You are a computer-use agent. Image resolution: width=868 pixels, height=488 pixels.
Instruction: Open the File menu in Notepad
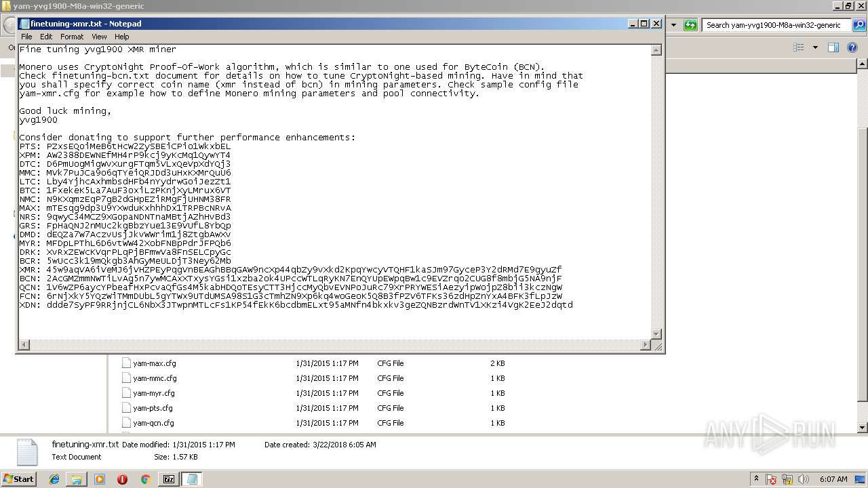(x=26, y=37)
